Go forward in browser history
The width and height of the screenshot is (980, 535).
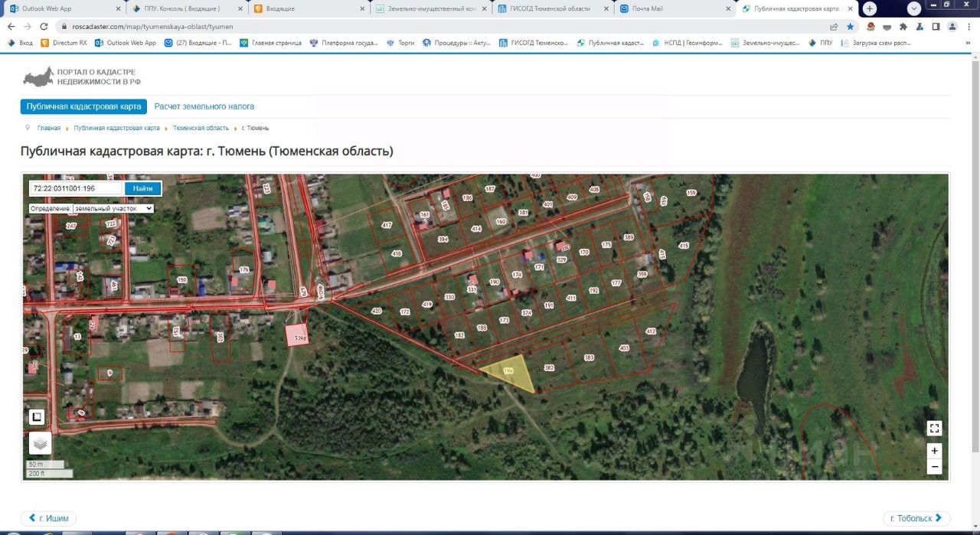click(x=28, y=26)
